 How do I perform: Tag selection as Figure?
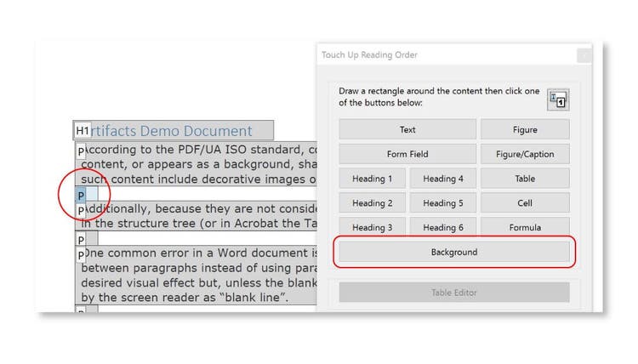pyautogui.click(x=525, y=130)
